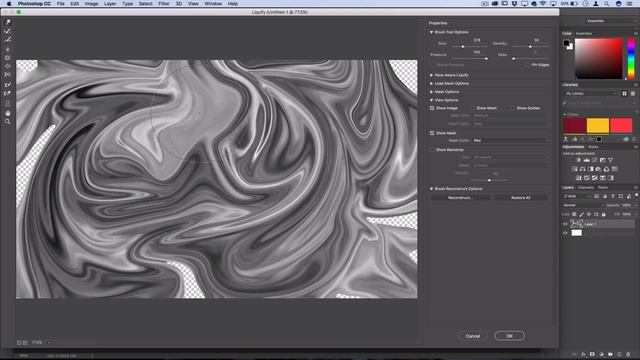Open the Essentials workspace dropdown
Screen dimensions: 640x360
tap(610, 21)
